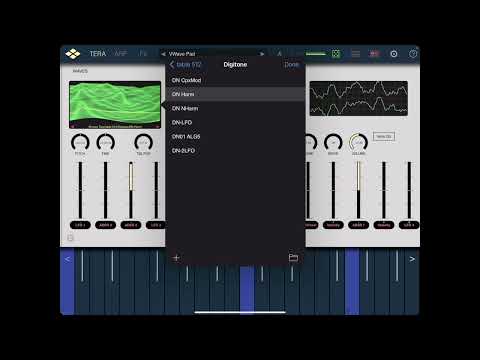The width and height of the screenshot is (480, 360).
Task: Select DN NHarm wavetable
Action: [x=235, y=108]
